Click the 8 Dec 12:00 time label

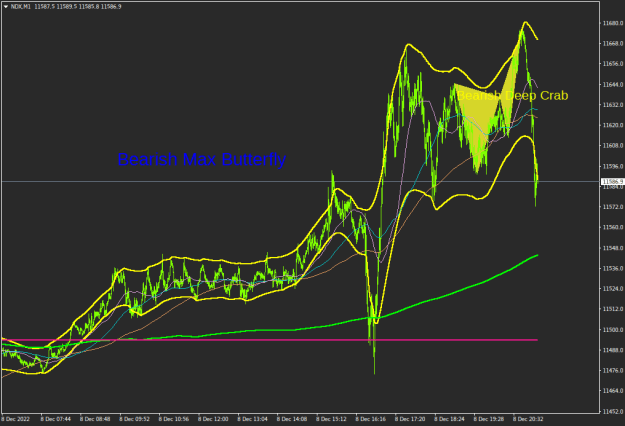213,419
